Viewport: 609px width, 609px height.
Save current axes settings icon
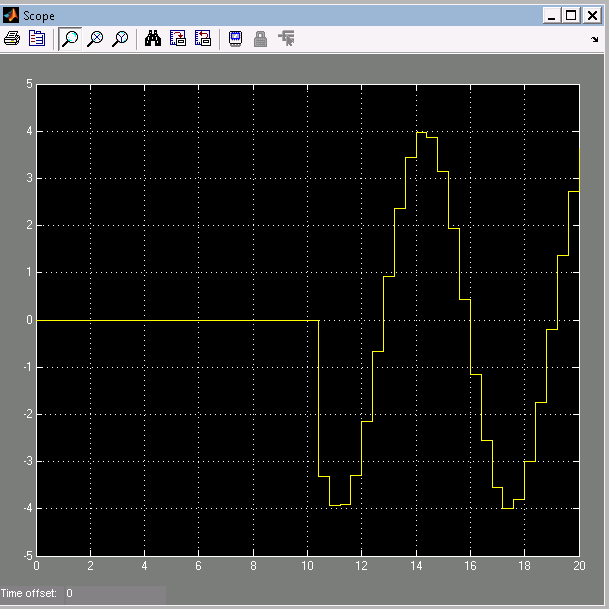[178, 38]
